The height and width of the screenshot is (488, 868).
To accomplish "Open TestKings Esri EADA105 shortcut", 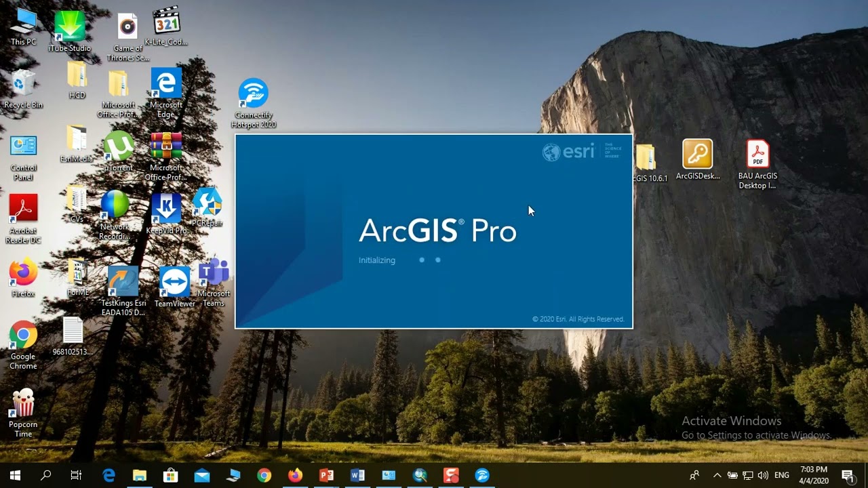I will [123, 291].
